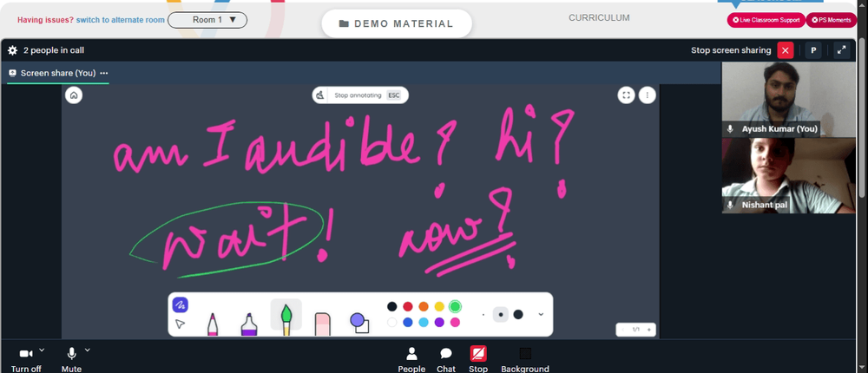The image size is (868, 373).
Task: Click mic icon on Nishant pal tile
Action: click(x=730, y=205)
